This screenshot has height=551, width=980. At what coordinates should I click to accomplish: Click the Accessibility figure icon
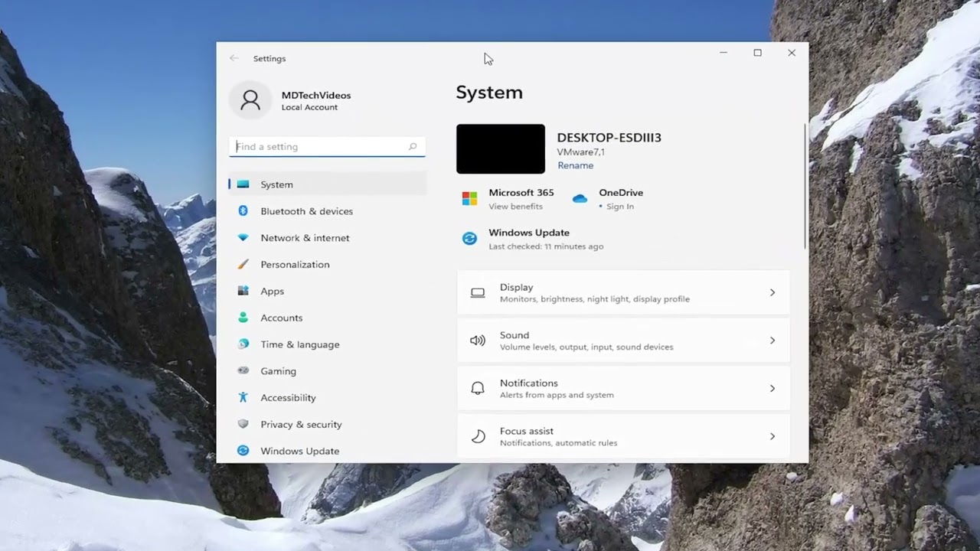[243, 397]
